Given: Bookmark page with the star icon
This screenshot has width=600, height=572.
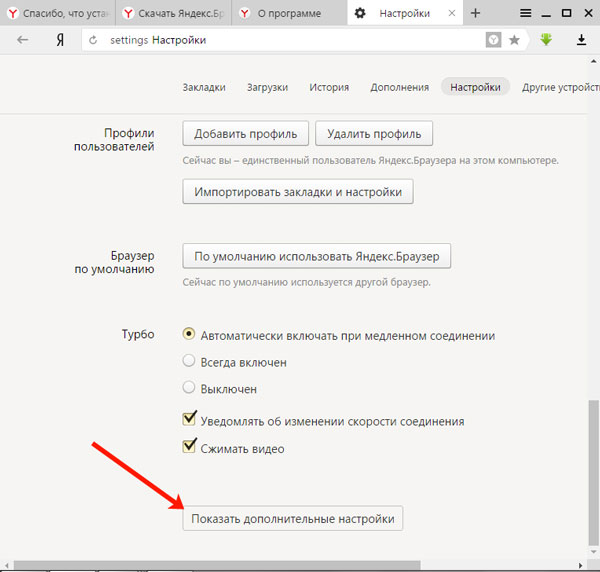Looking at the screenshot, I should [x=514, y=40].
